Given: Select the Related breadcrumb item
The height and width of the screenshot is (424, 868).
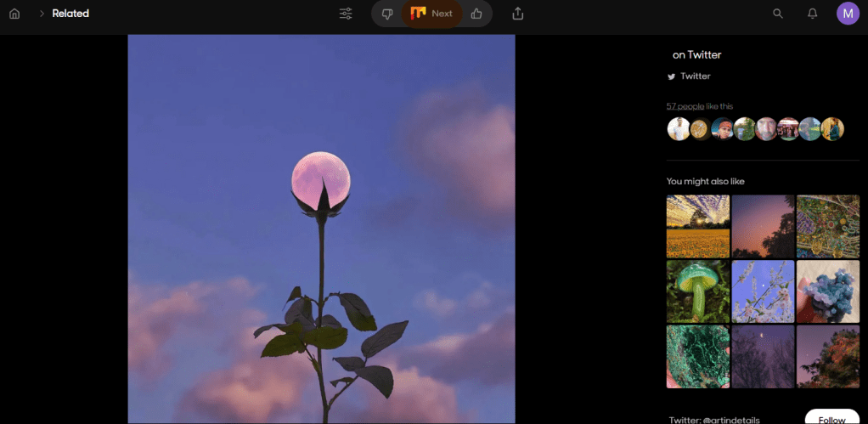Looking at the screenshot, I should coord(70,14).
